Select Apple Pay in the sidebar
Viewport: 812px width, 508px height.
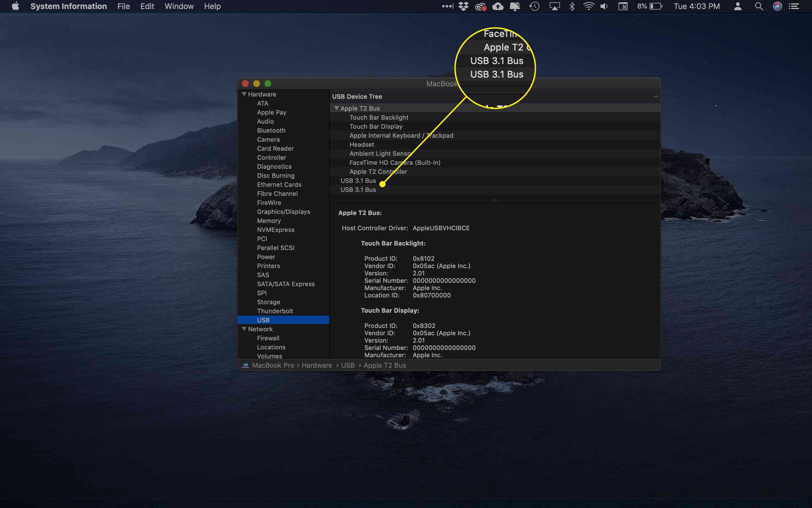click(272, 113)
